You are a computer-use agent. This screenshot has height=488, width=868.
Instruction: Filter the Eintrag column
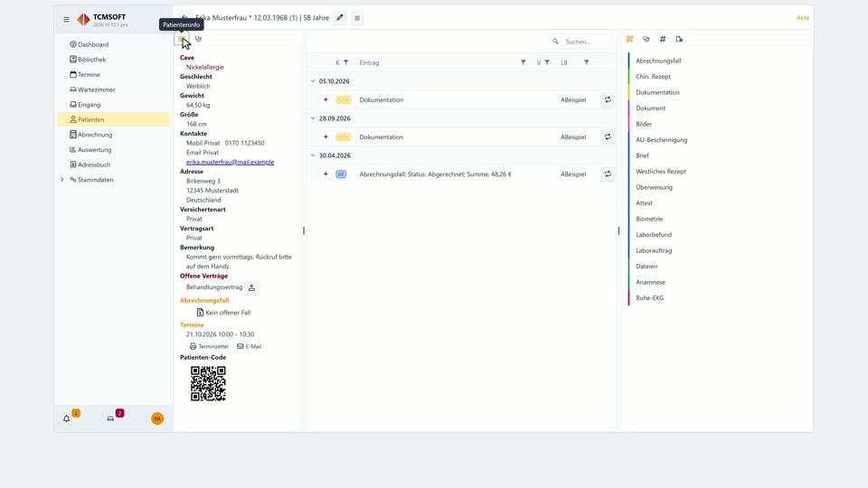pyautogui.click(x=524, y=62)
